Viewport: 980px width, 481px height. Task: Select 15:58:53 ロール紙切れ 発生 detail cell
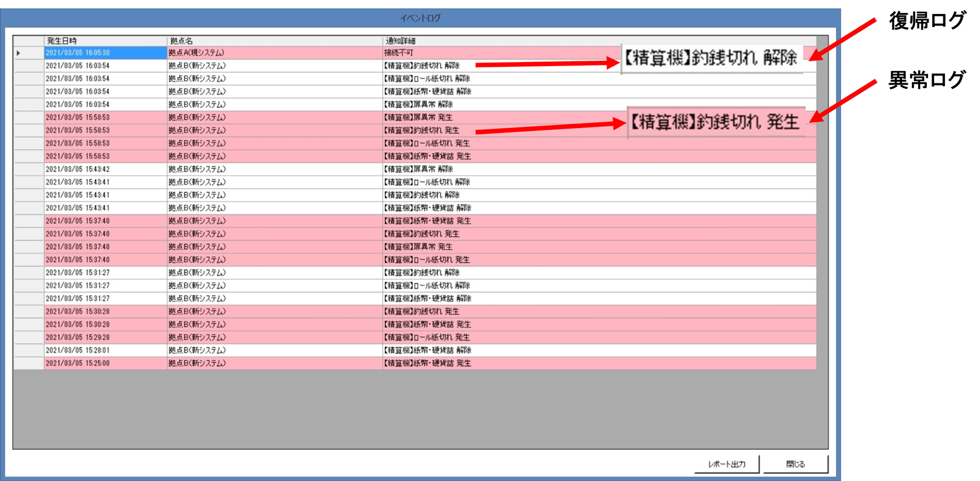(x=599, y=143)
